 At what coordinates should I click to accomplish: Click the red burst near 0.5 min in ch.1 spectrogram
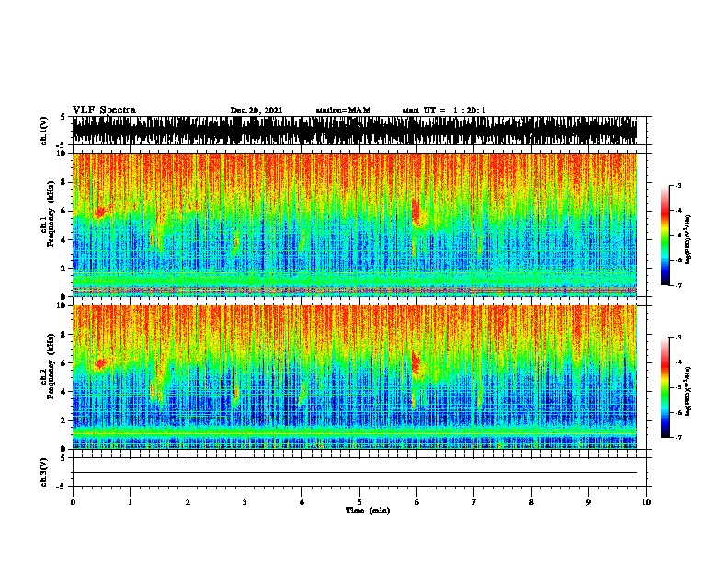click(100, 213)
